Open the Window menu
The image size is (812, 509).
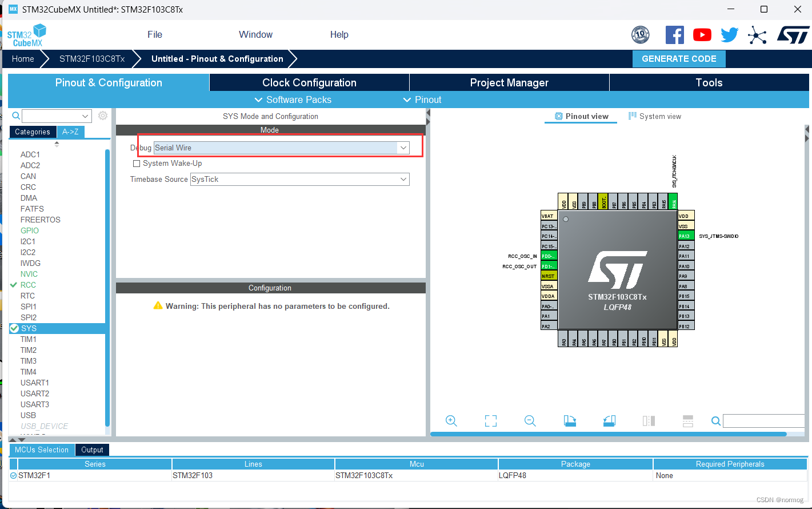255,35
